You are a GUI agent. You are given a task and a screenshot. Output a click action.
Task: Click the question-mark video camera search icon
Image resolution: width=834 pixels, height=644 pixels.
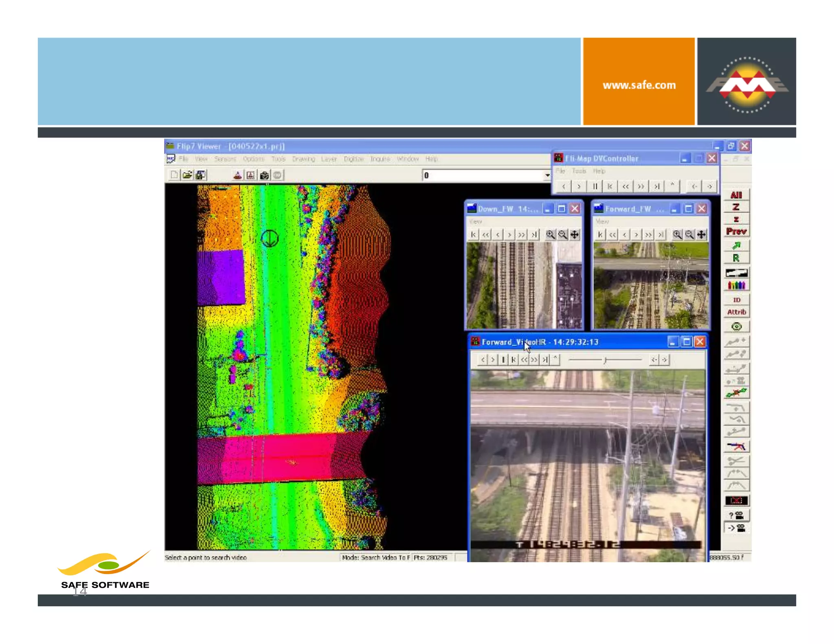[x=736, y=515]
